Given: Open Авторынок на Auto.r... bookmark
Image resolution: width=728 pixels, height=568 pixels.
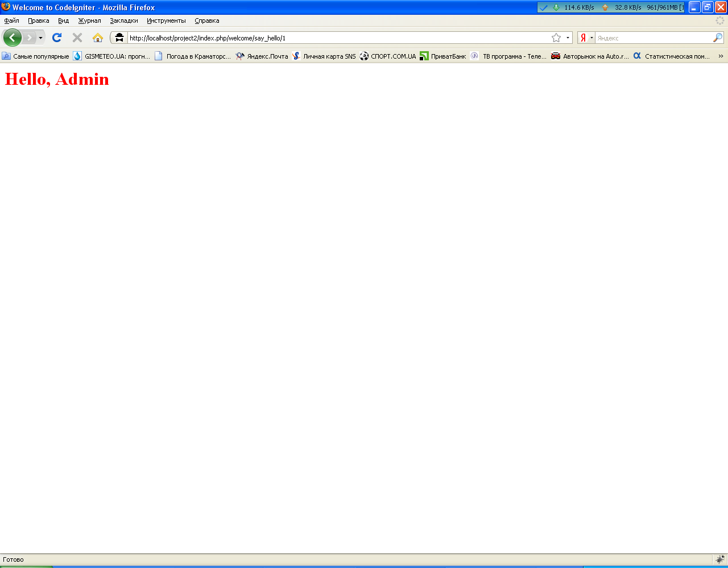Looking at the screenshot, I should tap(590, 56).
